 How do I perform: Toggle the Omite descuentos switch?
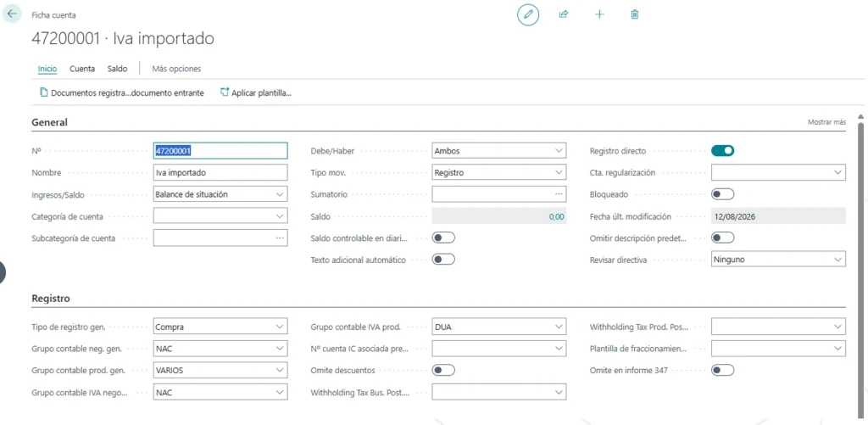(443, 370)
